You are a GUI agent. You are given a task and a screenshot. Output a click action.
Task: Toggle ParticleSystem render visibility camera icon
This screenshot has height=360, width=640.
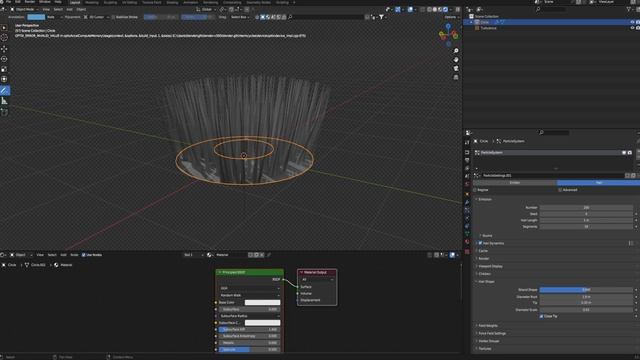630,152
